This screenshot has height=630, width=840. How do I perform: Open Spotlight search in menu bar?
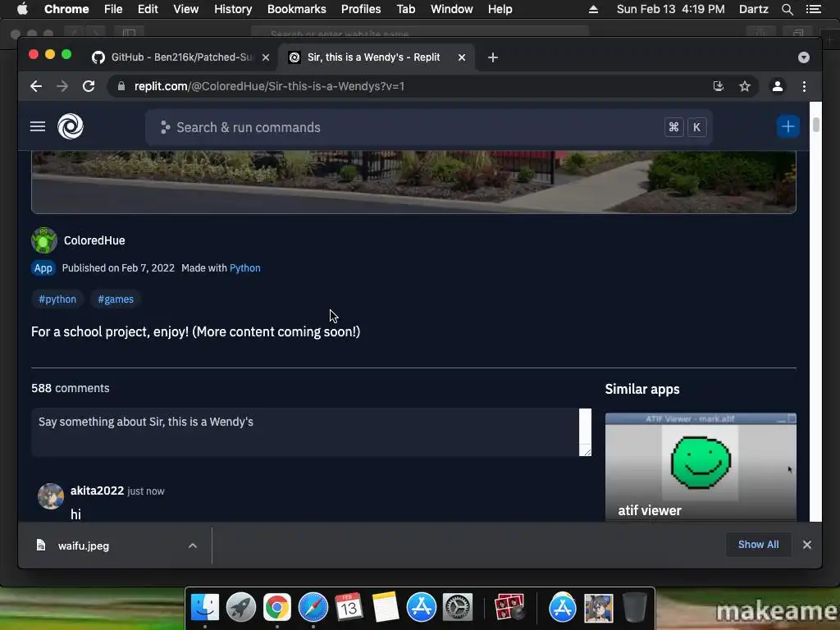(x=787, y=9)
